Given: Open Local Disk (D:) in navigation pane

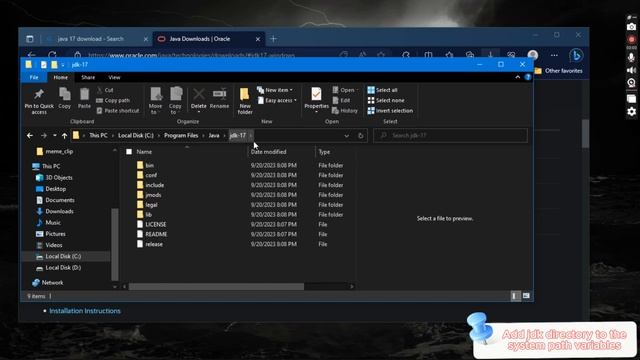Looking at the screenshot, I should point(63,267).
